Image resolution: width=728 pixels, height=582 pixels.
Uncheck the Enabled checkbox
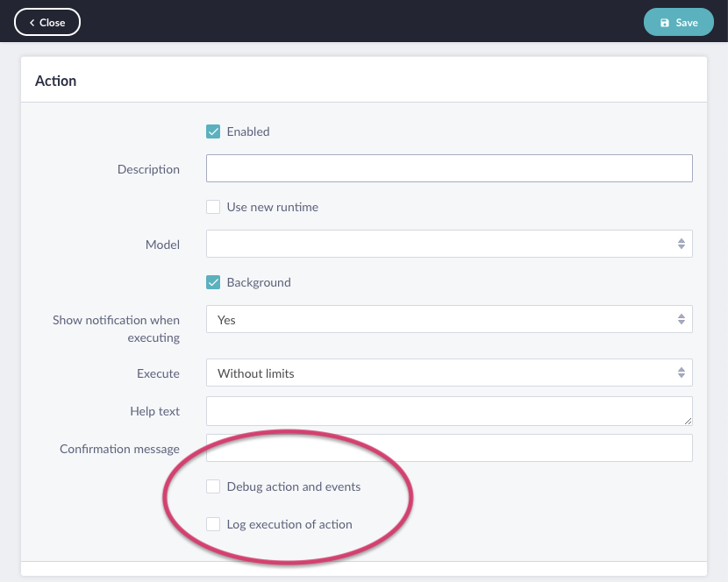(213, 131)
